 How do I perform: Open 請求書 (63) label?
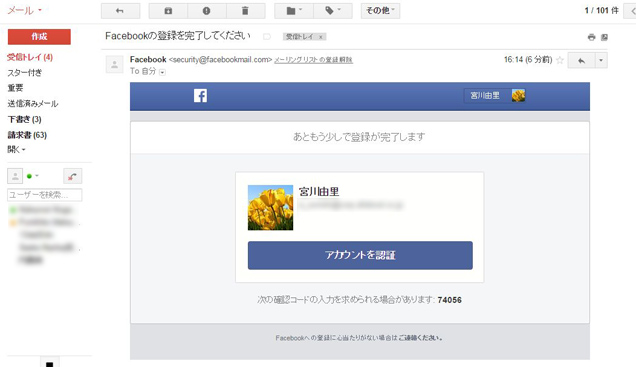pos(27,135)
